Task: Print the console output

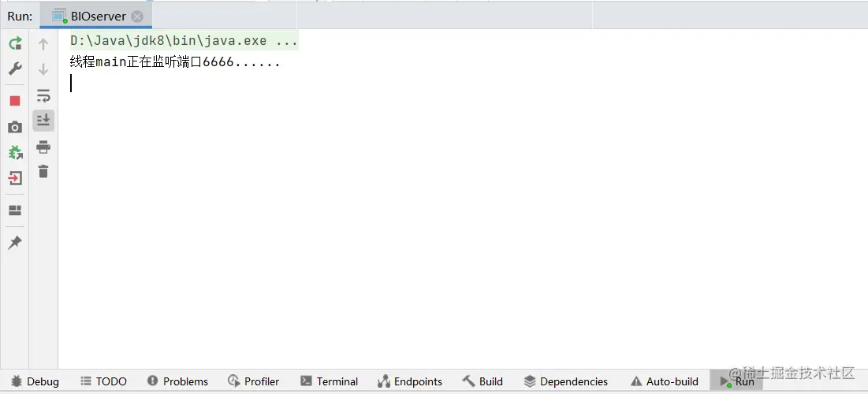Action: pos(43,147)
